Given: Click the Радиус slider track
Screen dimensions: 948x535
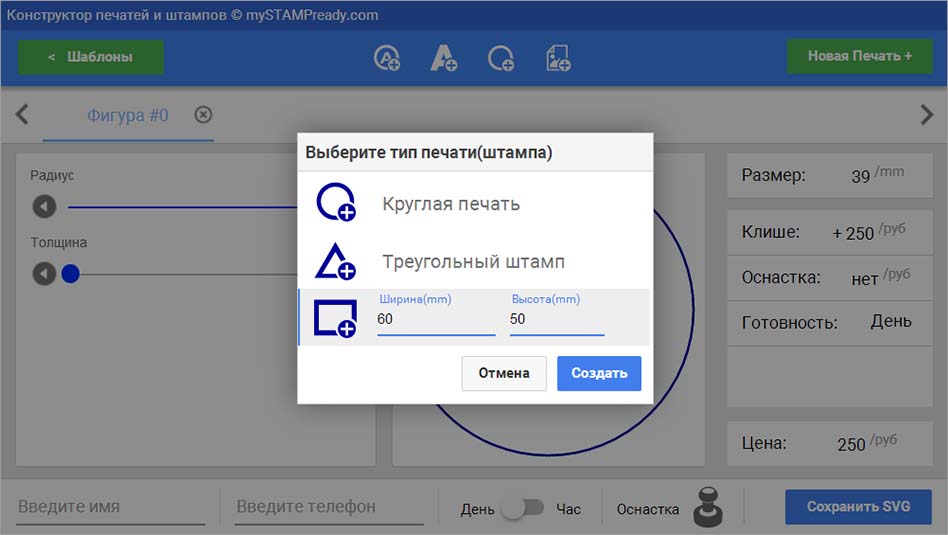Looking at the screenshot, I should point(183,207).
